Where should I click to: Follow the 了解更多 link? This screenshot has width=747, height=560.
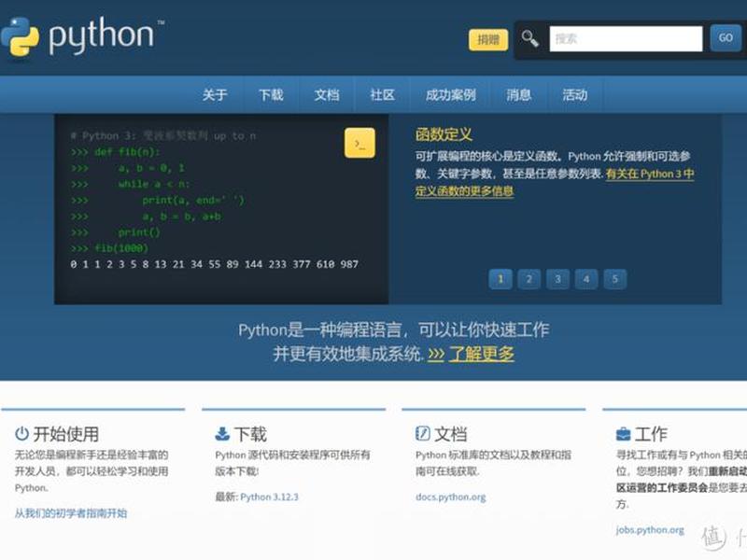(481, 354)
